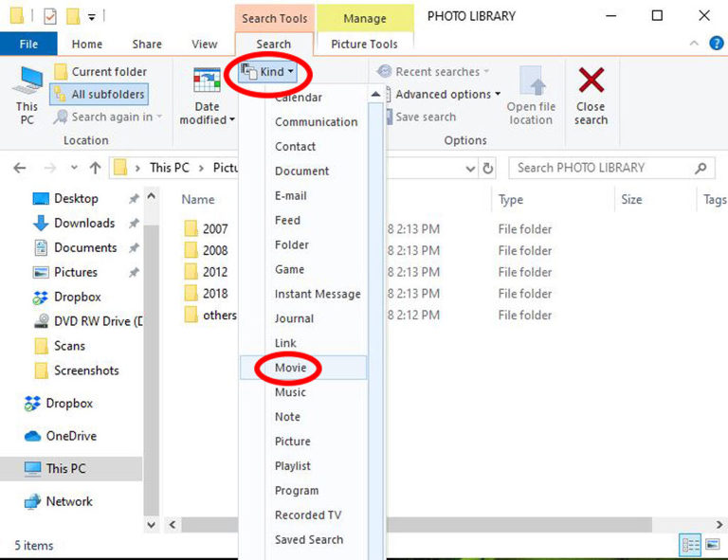Toggle All subfolders search scope
Viewport: 728px width, 560px height.
tap(99, 94)
